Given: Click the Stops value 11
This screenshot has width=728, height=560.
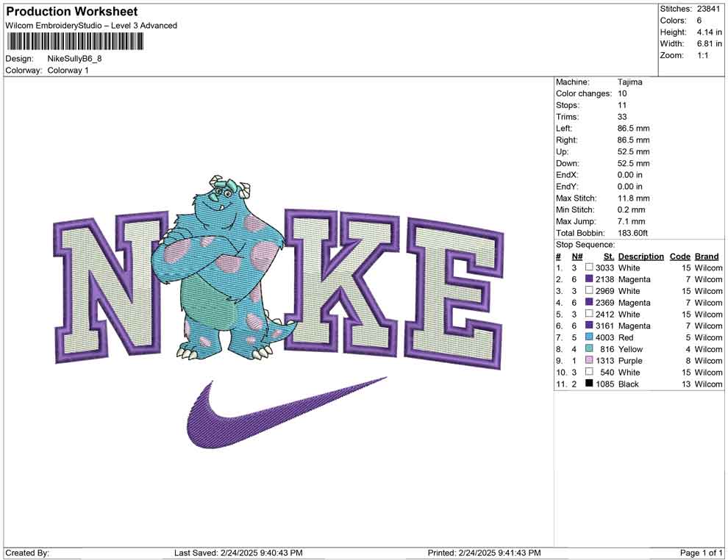Looking at the screenshot, I should pyautogui.click(x=622, y=105).
